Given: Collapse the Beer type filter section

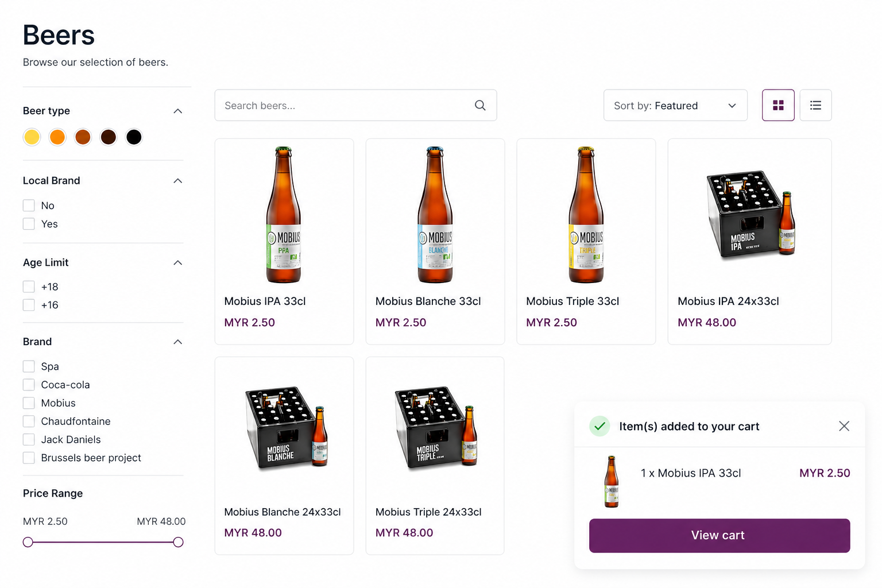Looking at the screenshot, I should pos(178,111).
